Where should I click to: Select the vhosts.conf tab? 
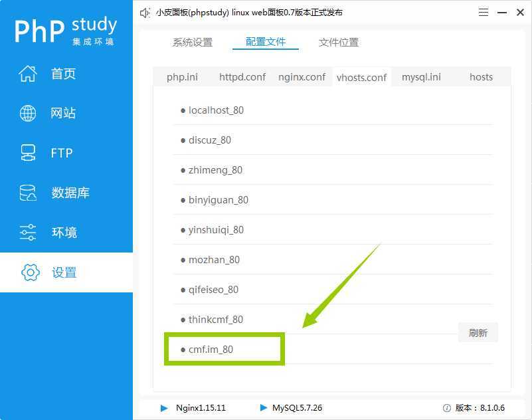pos(362,77)
